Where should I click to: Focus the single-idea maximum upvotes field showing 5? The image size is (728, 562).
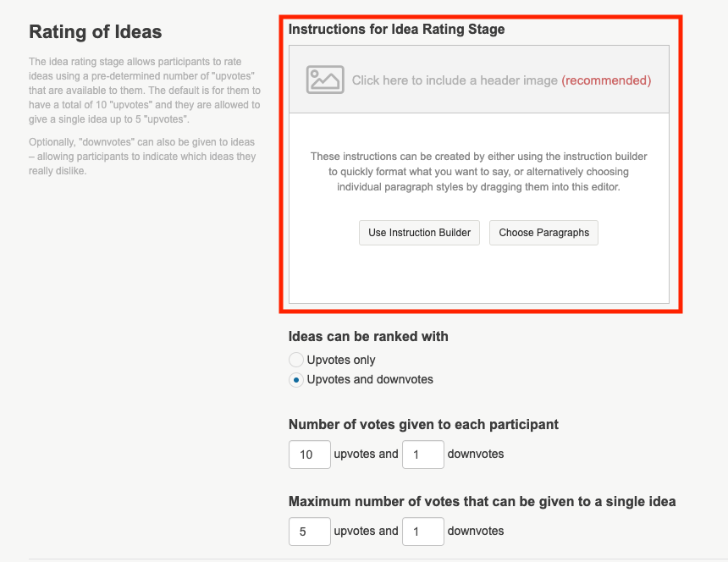pyautogui.click(x=309, y=532)
